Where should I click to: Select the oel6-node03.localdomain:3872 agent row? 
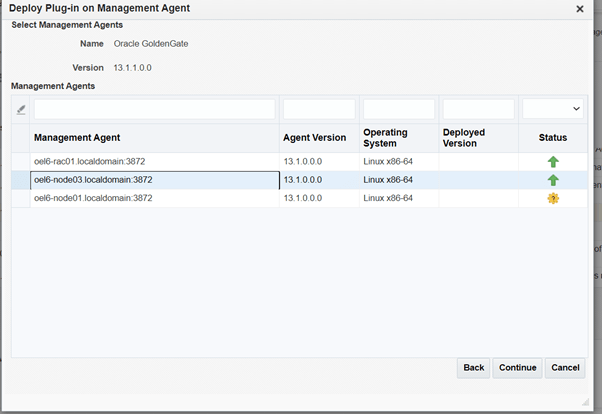(93, 180)
